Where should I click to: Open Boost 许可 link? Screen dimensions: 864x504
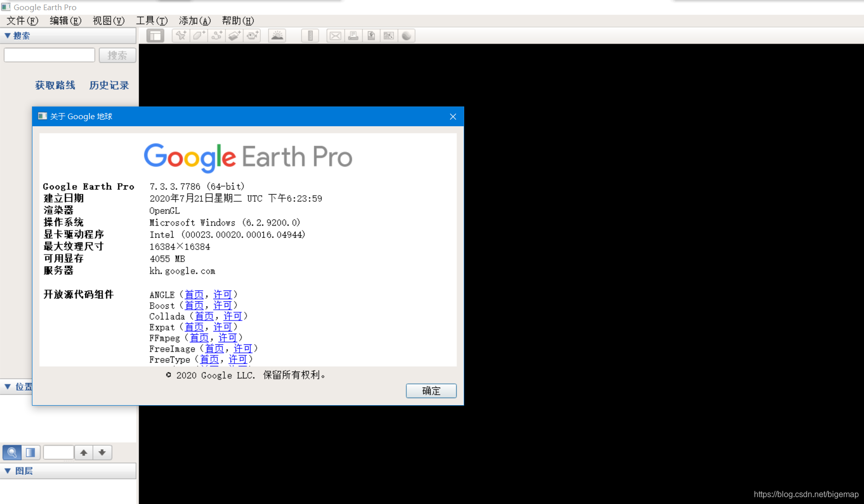tap(223, 305)
